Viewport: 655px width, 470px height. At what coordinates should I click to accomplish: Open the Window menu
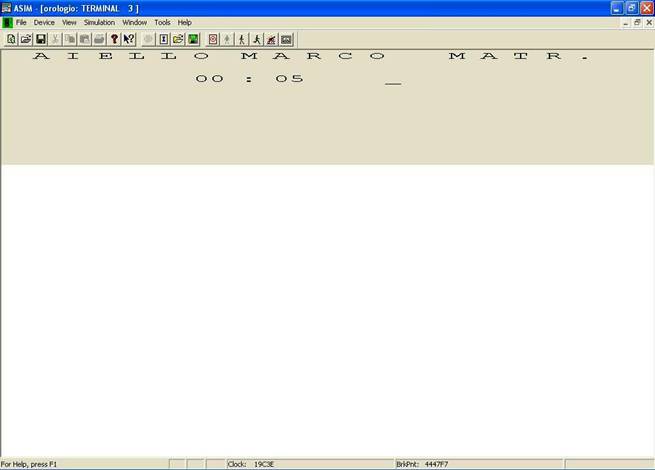134,22
